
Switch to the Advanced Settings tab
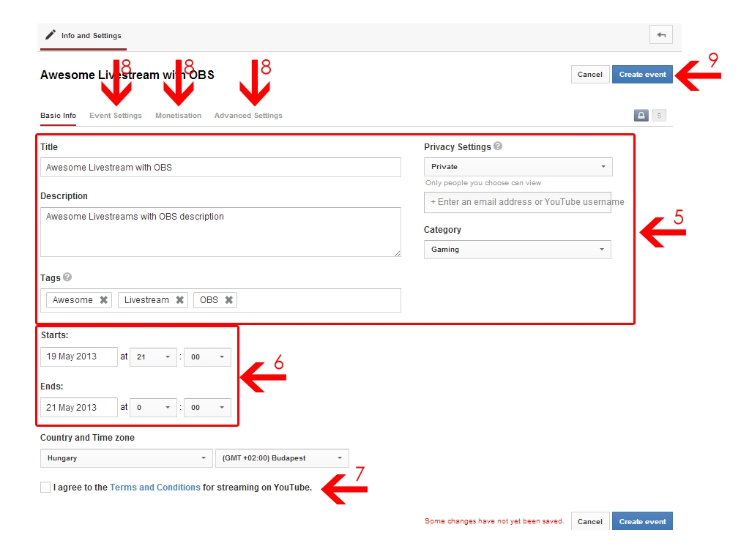[248, 116]
